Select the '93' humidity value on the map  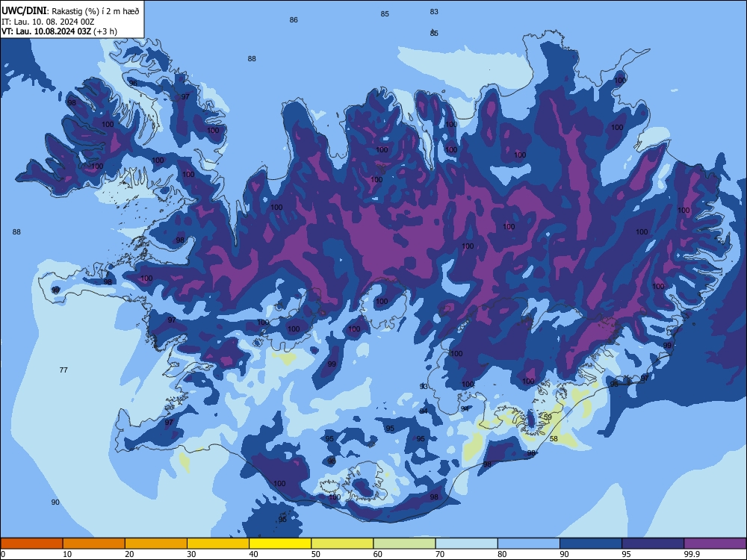click(x=424, y=387)
